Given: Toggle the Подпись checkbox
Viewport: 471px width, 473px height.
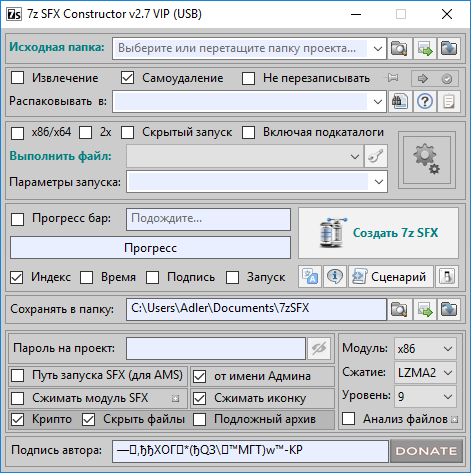Looking at the screenshot, I should pyautogui.click(x=152, y=277).
